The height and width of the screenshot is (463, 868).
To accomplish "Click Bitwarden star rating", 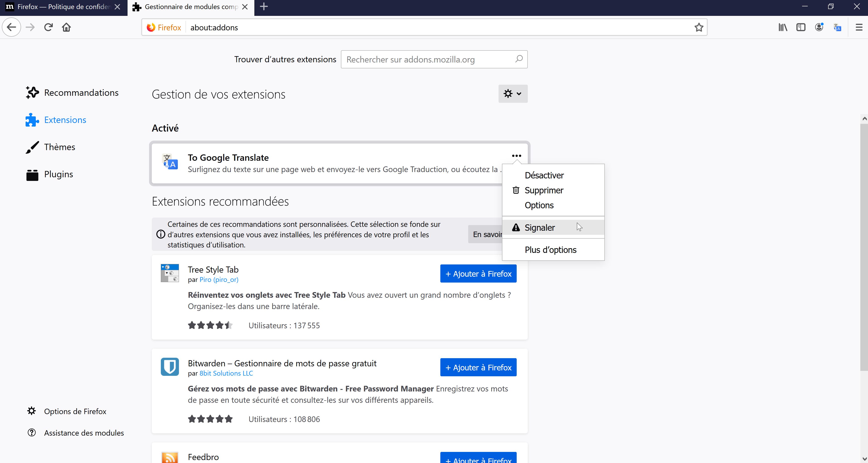I will click(x=210, y=419).
